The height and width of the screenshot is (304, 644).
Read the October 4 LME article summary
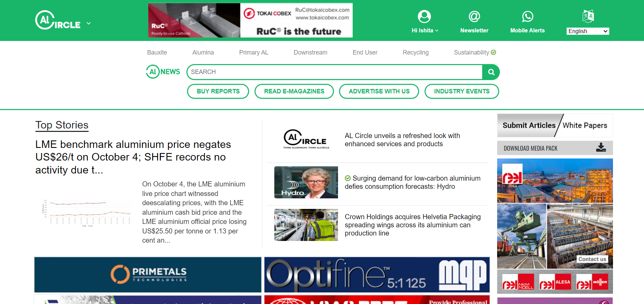tap(194, 212)
